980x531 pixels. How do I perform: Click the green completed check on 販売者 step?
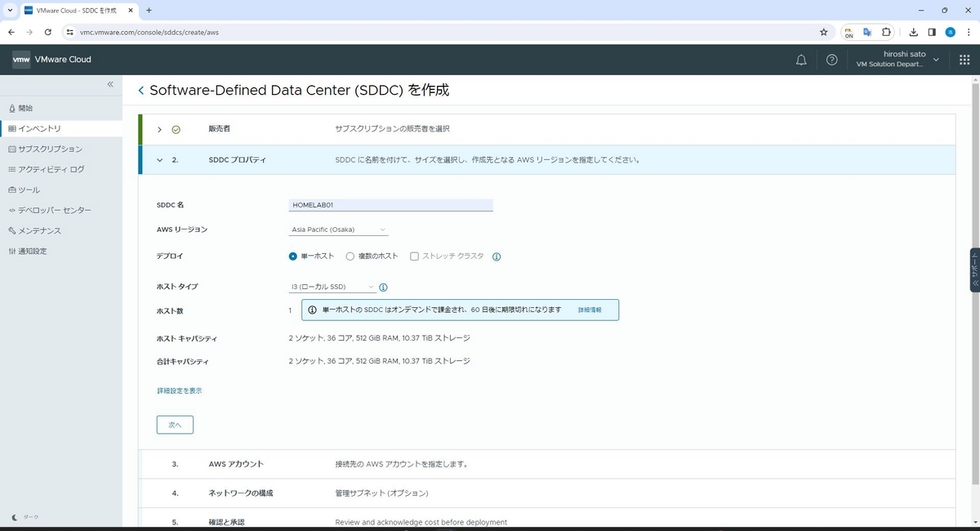click(176, 129)
